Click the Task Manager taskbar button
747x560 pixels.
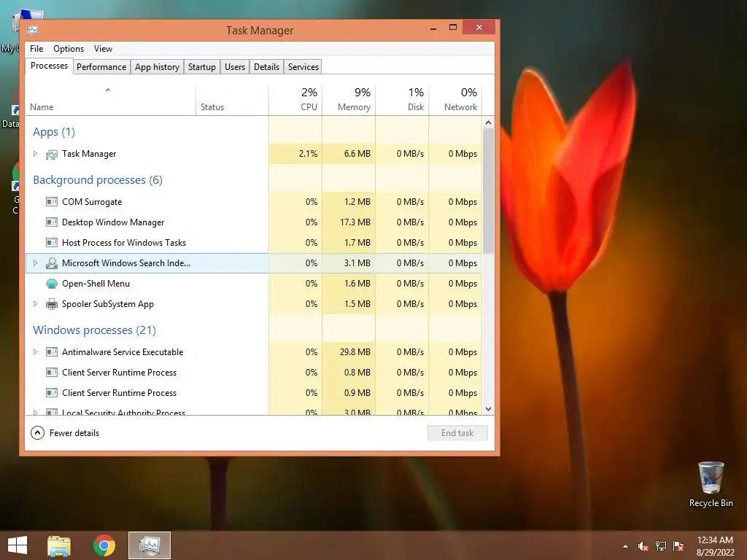(x=150, y=545)
